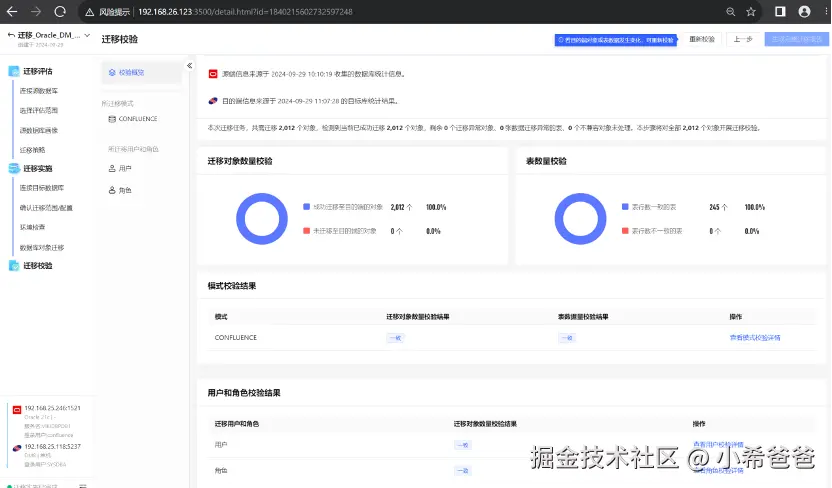Open 用户 verification details link
Screen dimensions: 832x488
coord(718,445)
